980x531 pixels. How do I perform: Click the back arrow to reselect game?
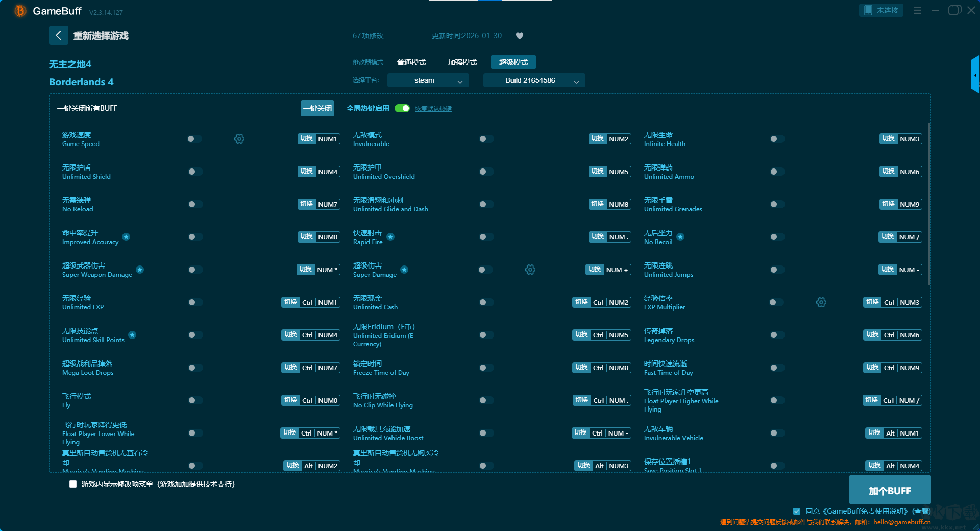tap(58, 35)
